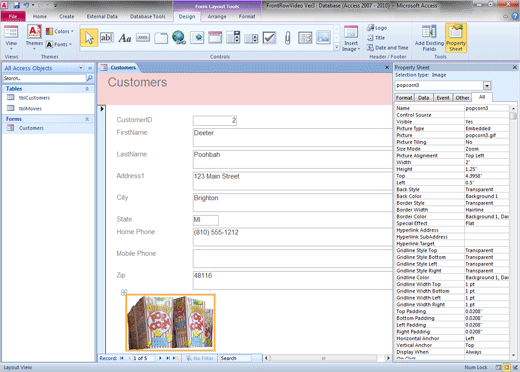Switch to the Create ribbon tab
This screenshot has width=520, height=372.
[67, 16]
